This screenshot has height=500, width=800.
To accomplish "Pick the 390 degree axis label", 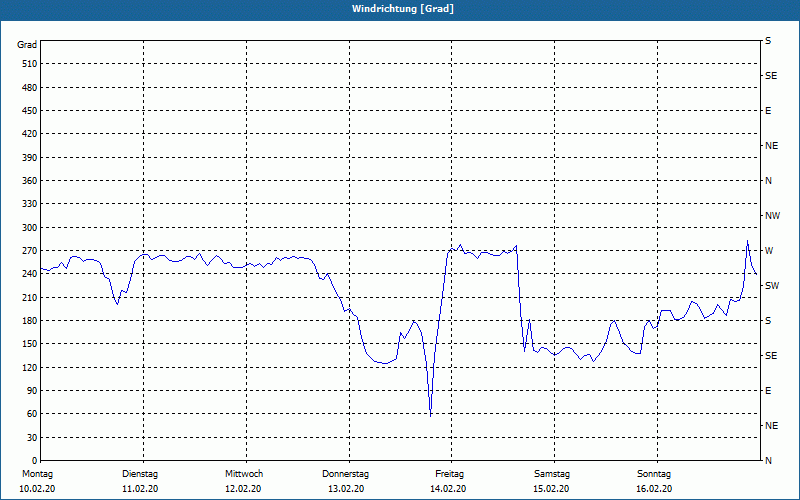I will pos(30,157).
